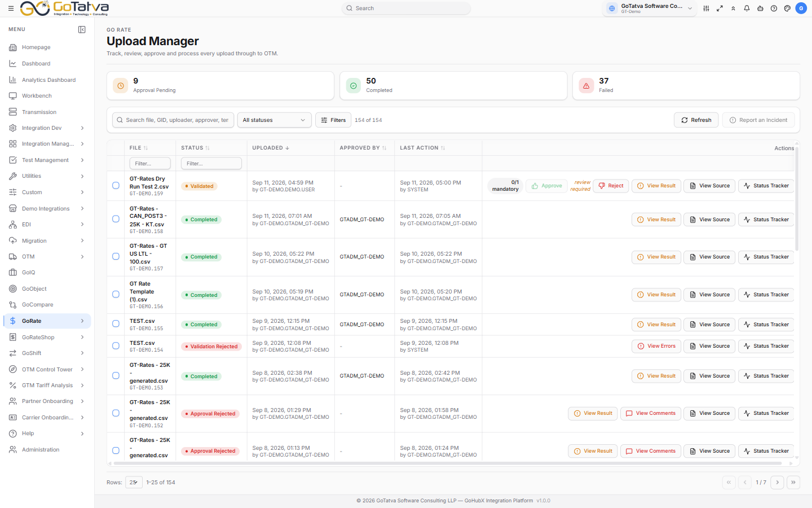Viewport: 812px width, 508px height.
Task: Jump to last page double arrow
Action: 793,483
